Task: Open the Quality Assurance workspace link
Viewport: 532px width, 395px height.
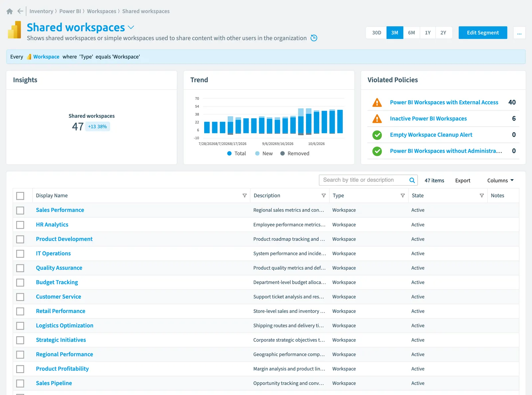Action: coord(59,268)
